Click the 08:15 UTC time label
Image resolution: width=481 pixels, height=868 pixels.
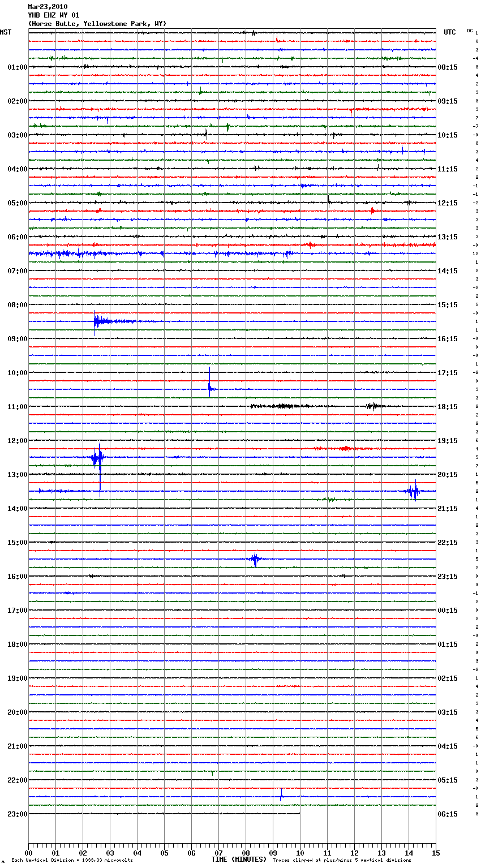pyautogui.click(x=448, y=67)
